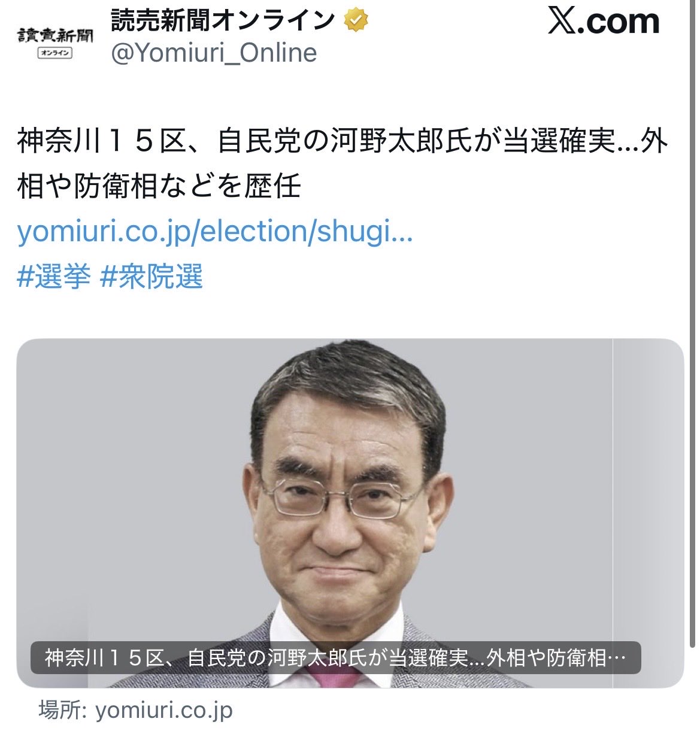Viewport: 700px width, 737px height.
Task: Open display name 読売新聞オンライン
Action: pyautogui.click(x=223, y=21)
